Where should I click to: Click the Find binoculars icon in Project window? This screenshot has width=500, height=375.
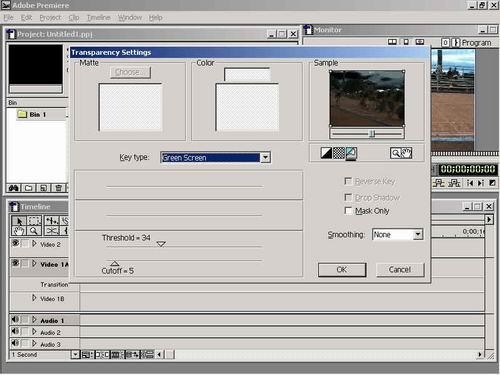tap(14, 188)
